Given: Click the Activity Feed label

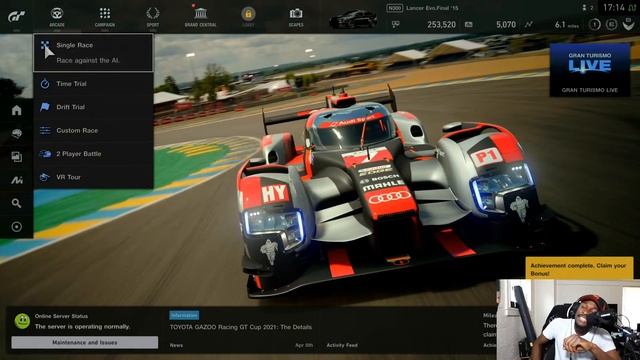Looking at the screenshot, I should 342,345.
